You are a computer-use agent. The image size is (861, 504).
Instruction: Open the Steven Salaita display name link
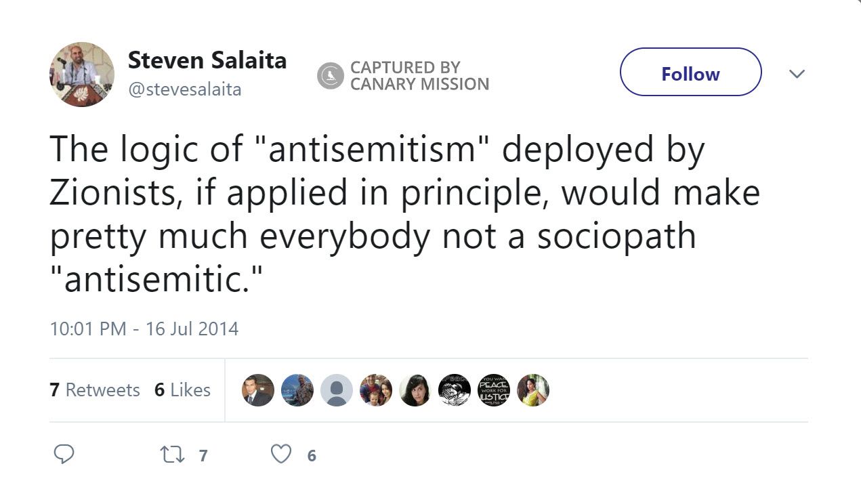point(207,60)
